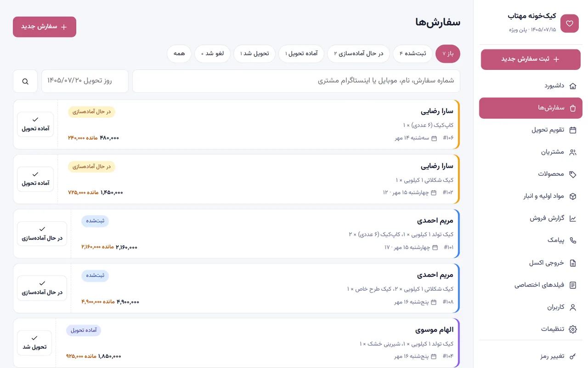Open the مواد اولیه و انبار box icon
Image resolution: width=588 pixels, height=368 pixels.
click(572, 196)
